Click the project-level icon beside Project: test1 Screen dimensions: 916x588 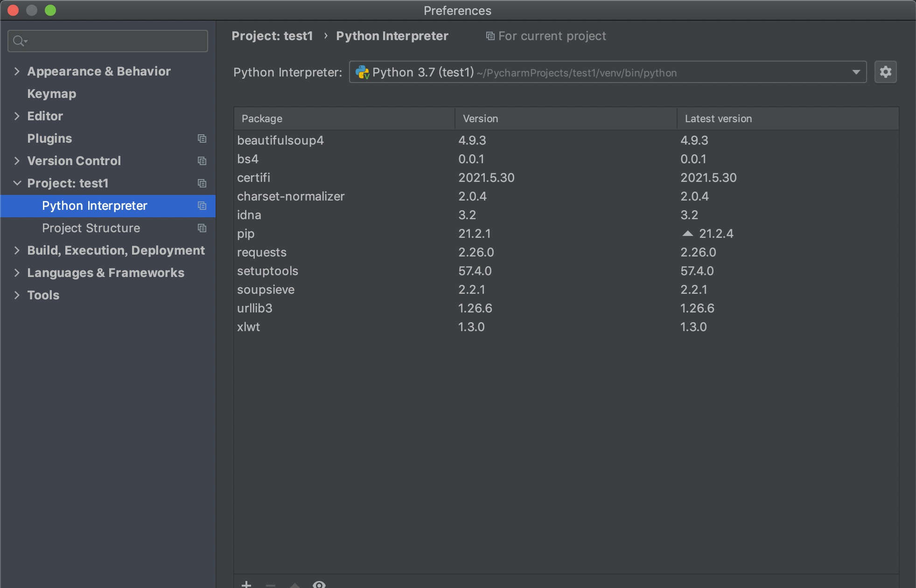202,183
